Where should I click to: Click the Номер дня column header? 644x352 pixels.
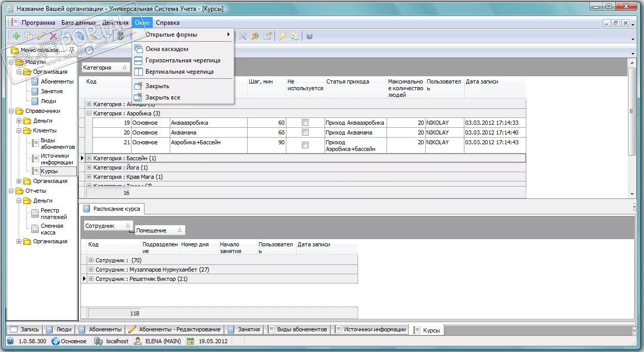(199, 247)
